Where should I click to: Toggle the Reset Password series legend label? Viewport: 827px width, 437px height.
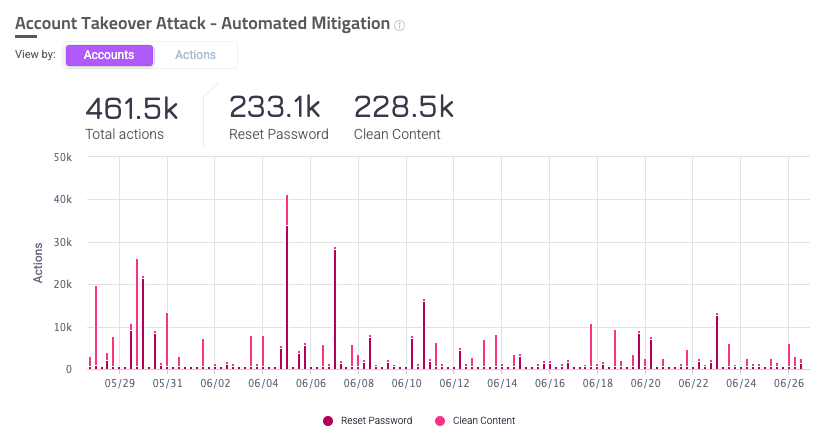[376, 421]
